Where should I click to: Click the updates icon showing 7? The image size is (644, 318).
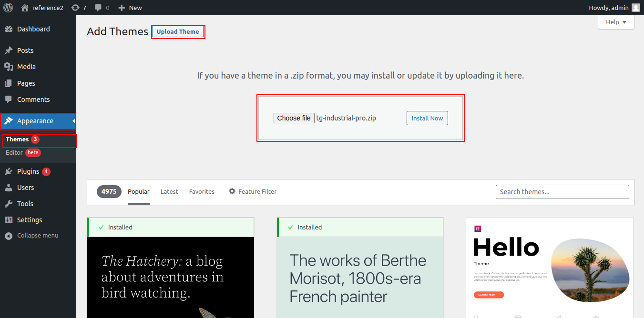(x=75, y=8)
